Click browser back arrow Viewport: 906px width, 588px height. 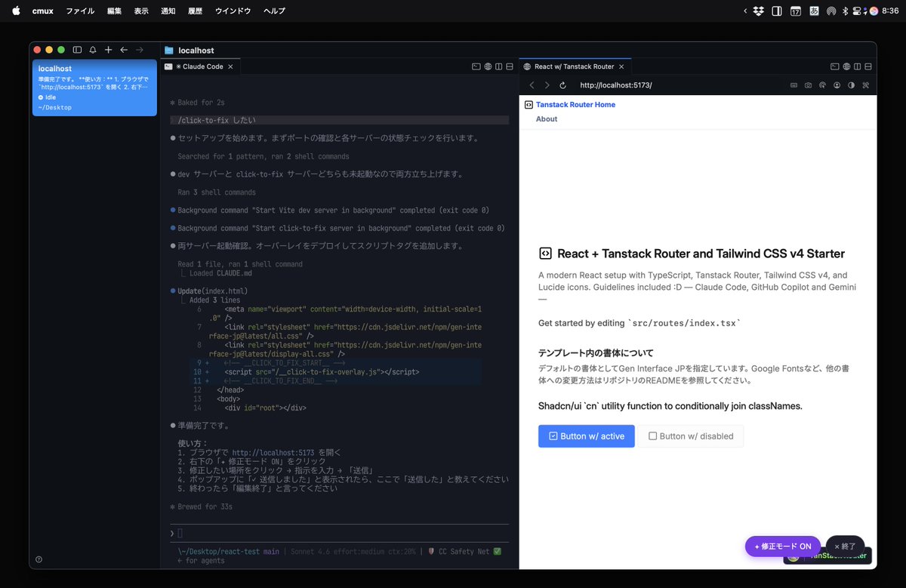(x=532, y=85)
